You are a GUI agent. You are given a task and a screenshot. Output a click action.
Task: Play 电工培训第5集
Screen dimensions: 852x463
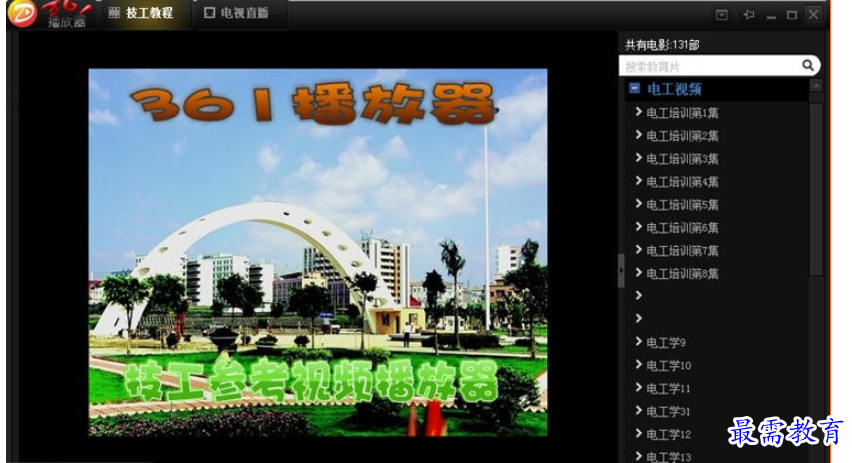(682, 205)
